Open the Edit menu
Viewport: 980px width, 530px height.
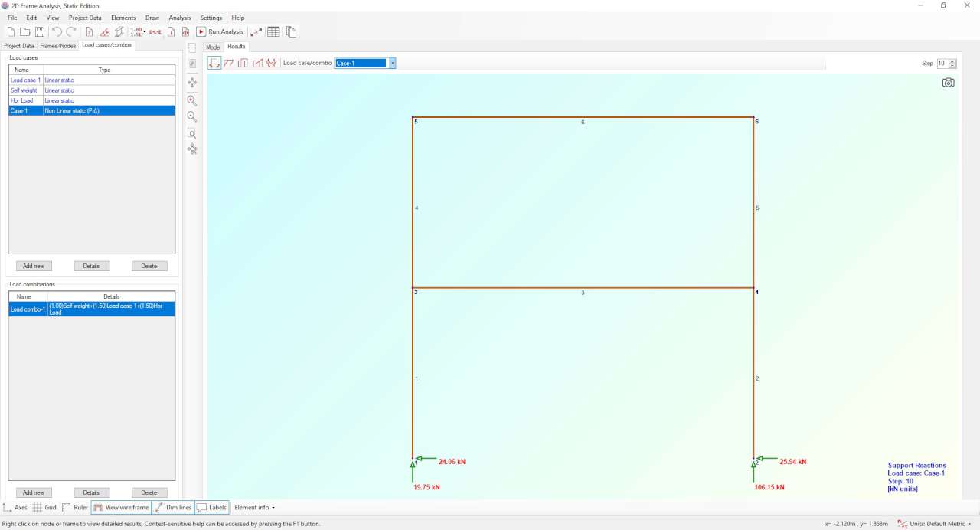tap(31, 18)
